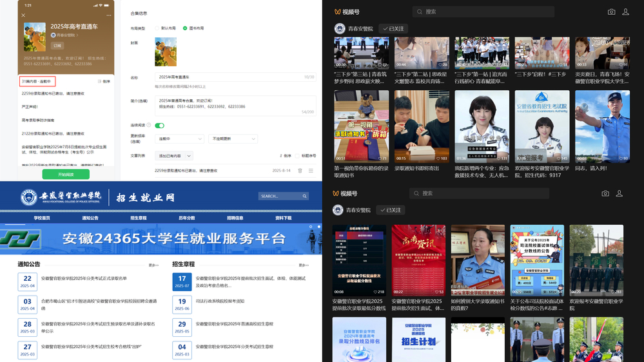Viewport: 644px width, 362px height.
Task: Open the 招聘信息 navigation tab
Action: pyautogui.click(x=235, y=218)
